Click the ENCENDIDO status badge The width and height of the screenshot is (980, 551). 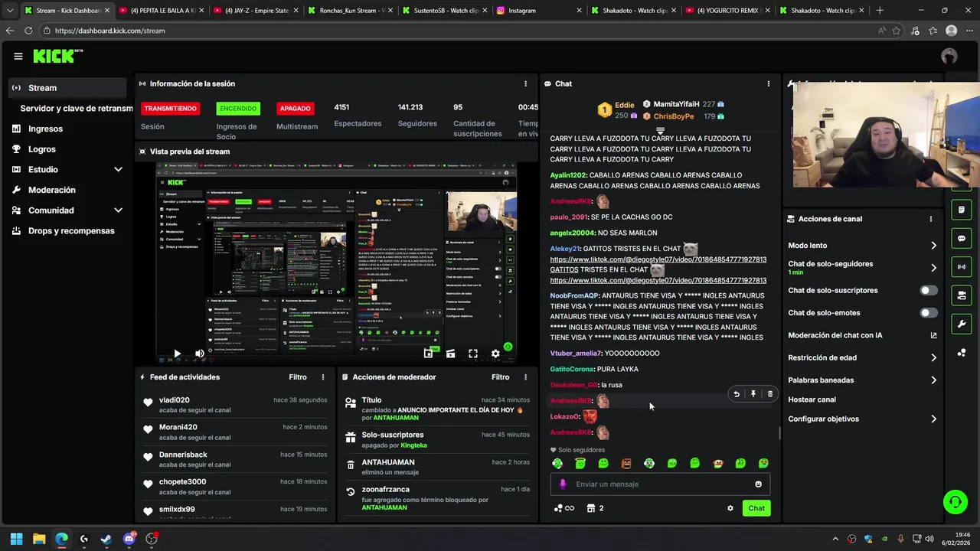(x=237, y=109)
